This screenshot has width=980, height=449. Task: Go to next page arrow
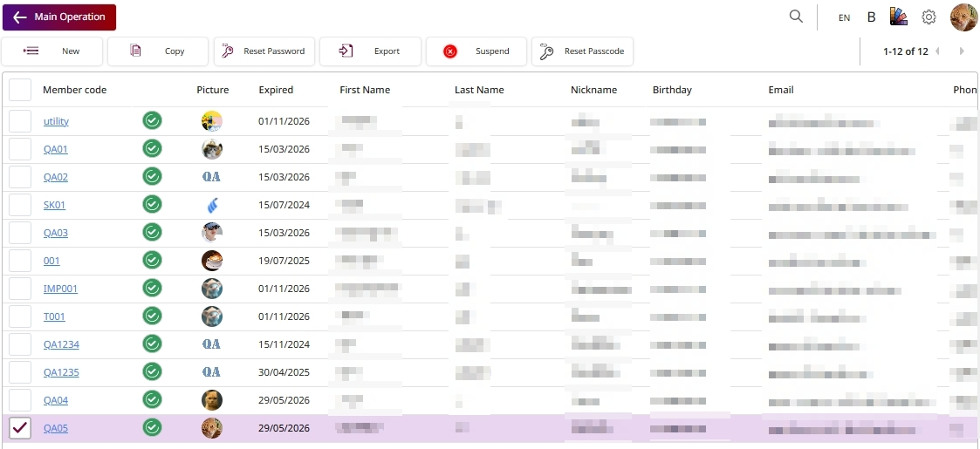tap(962, 51)
